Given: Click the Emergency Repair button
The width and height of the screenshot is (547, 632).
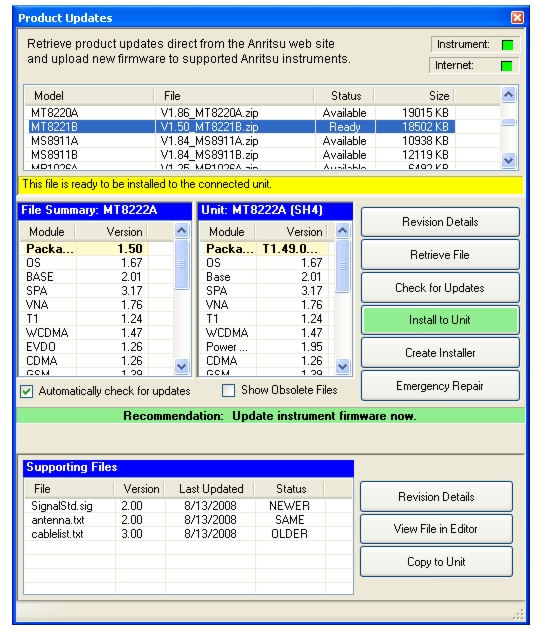Looking at the screenshot, I should pos(440,386).
